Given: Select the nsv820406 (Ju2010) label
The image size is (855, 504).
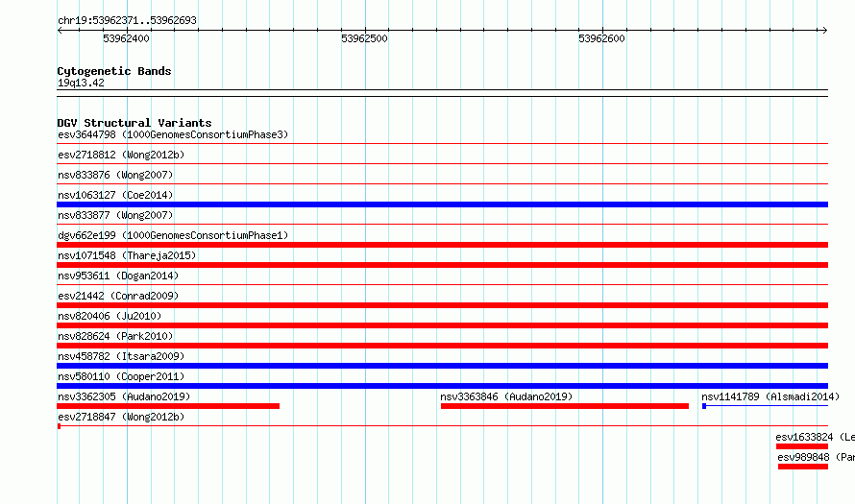Looking at the screenshot, I should coord(110,316).
